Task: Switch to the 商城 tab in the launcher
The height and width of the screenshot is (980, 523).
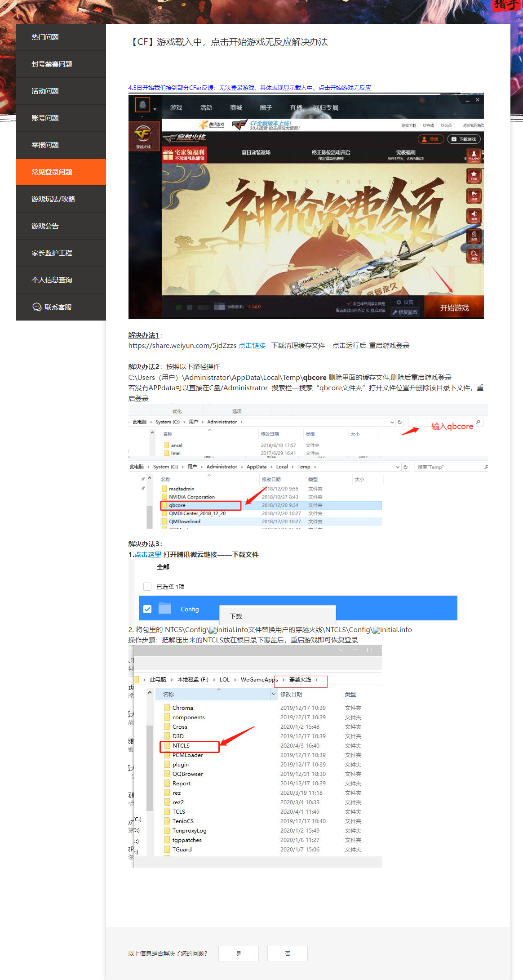Action: pyautogui.click(x=236, y=108)
